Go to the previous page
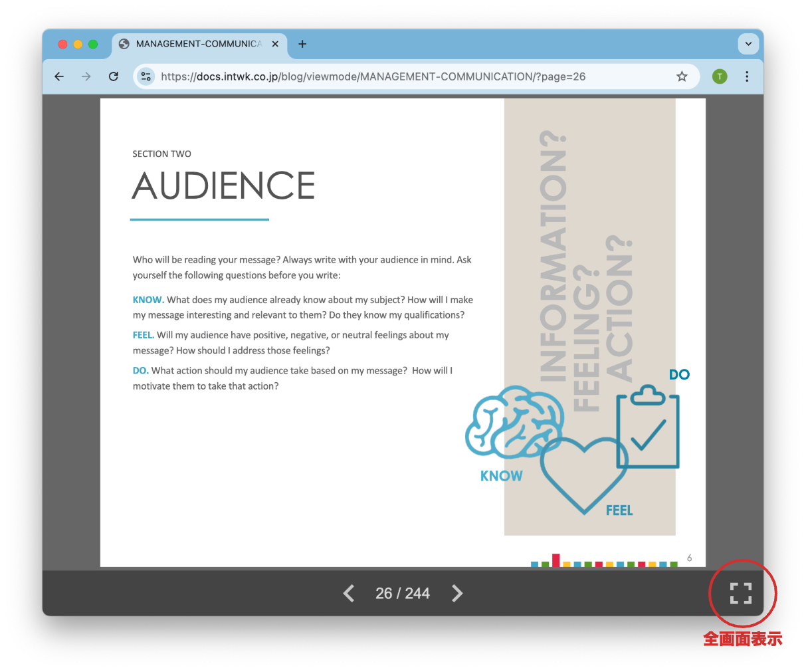The image size is (806, 672). [349, 593]
